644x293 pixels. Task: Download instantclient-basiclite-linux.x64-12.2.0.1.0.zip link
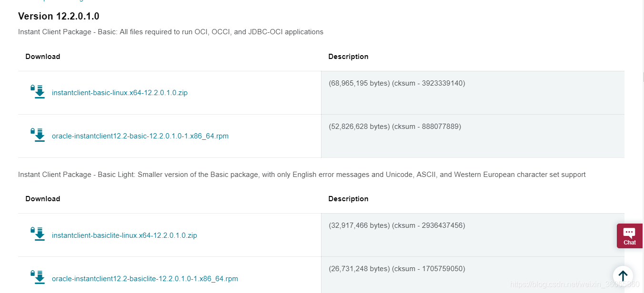[124, 235]
